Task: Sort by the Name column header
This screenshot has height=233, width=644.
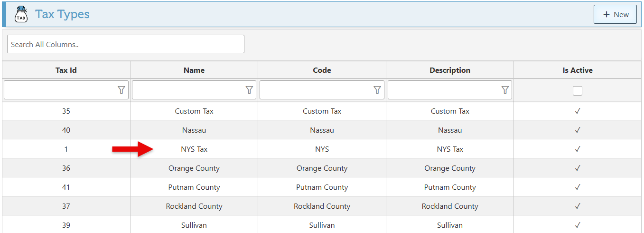Action: click(194, 70)
